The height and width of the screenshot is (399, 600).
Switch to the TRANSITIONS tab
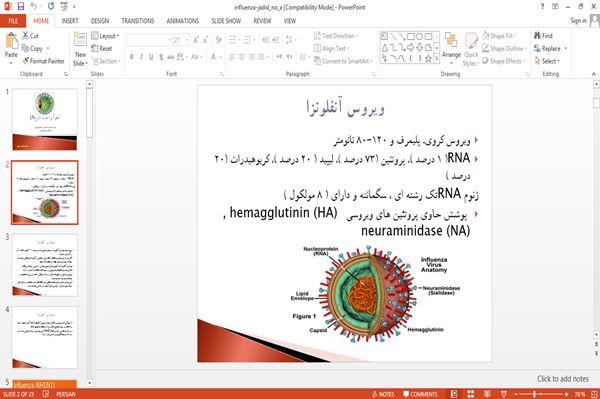[138, 21]
